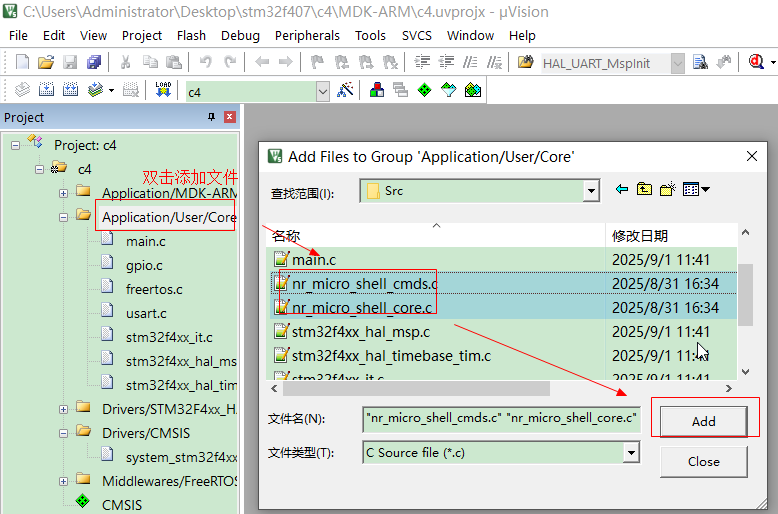Open the View menu dropdown in dialog
Image resolution: width=778 pixels, height=514 pixels.
pyautogui.click(x=696, y=189)
